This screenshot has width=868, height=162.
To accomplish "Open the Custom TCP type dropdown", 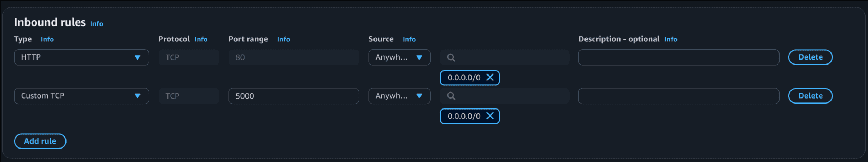I will [x=81, y=96].
